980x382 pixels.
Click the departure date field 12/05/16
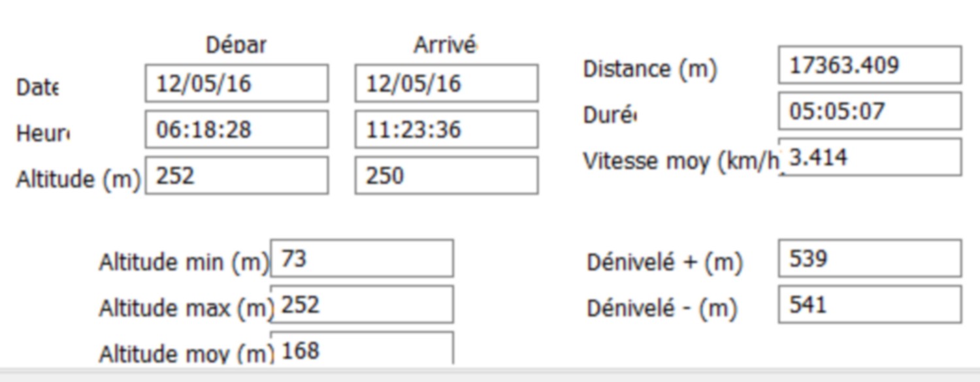click(237, 84)
